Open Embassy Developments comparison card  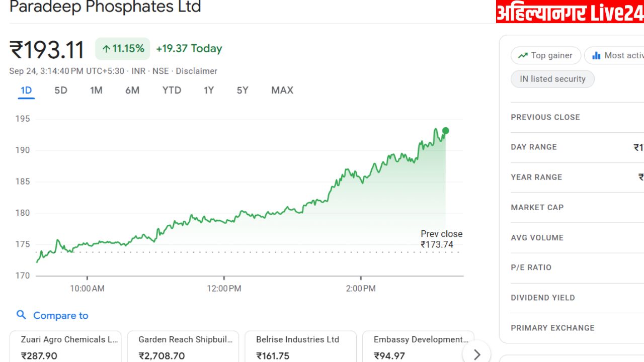[x=419, y=346]
